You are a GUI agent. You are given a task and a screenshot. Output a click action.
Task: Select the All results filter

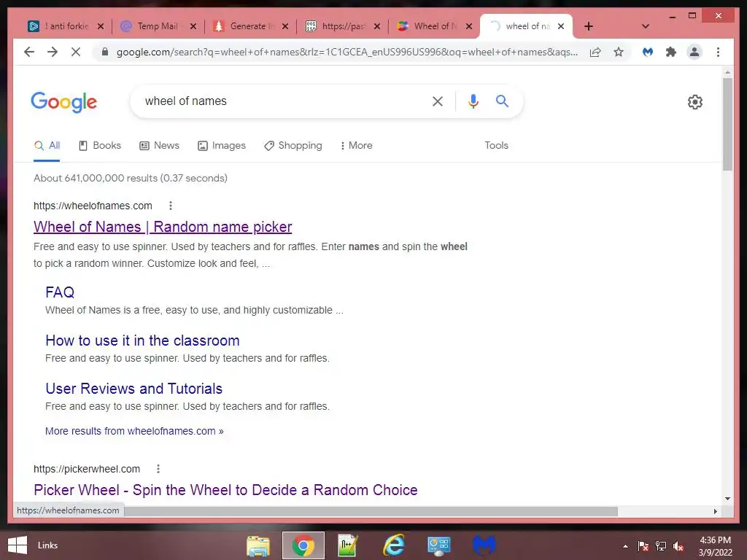[x=47, y=146]
